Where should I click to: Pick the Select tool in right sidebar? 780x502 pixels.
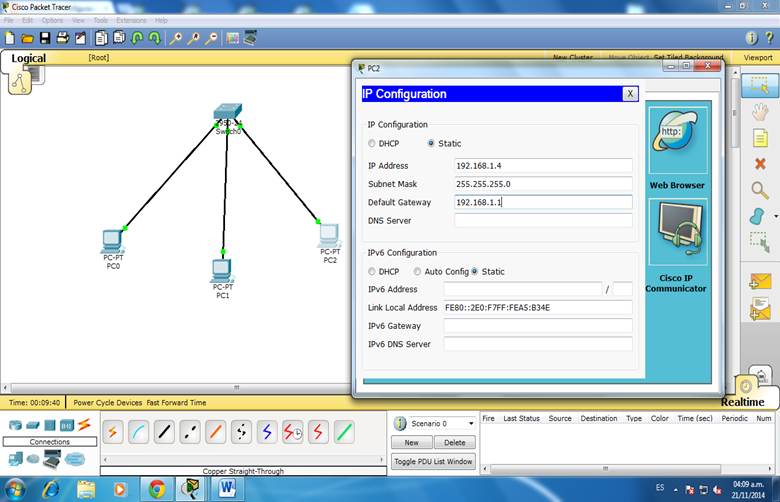pos(760,85)
